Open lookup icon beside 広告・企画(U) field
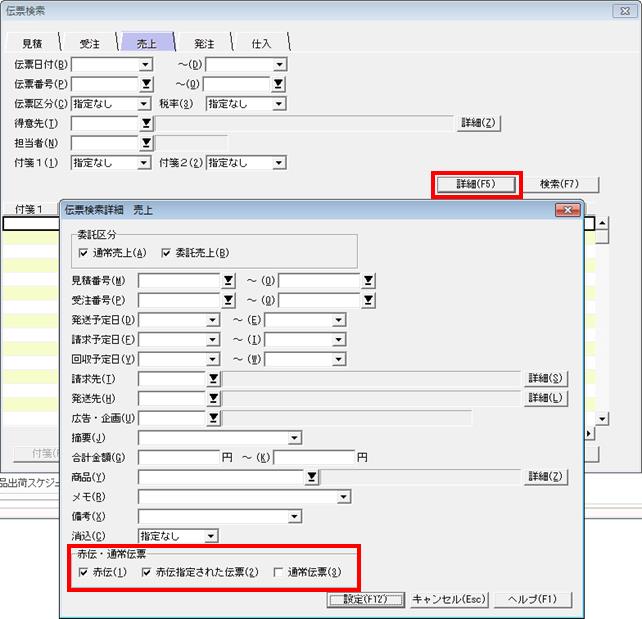Screen dimensions: 642x619 [213, 418]
